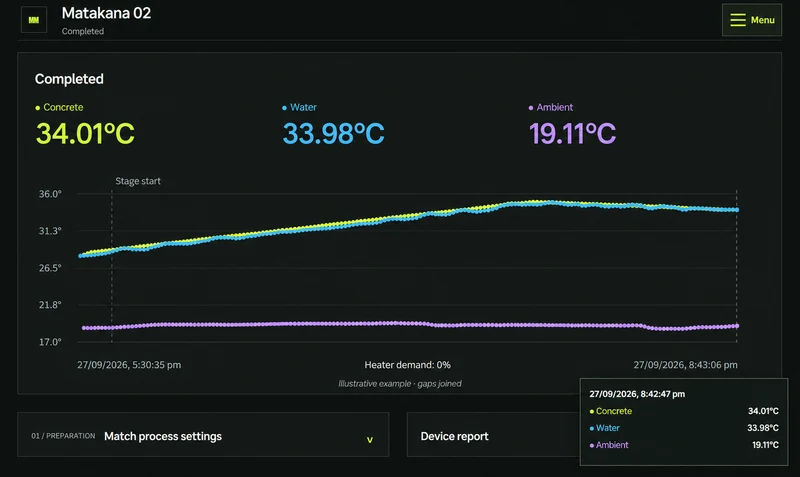This screenshot has width=800, height=477.
Task: Click last data point on purple ambient line
Action: tap(737, 325)
